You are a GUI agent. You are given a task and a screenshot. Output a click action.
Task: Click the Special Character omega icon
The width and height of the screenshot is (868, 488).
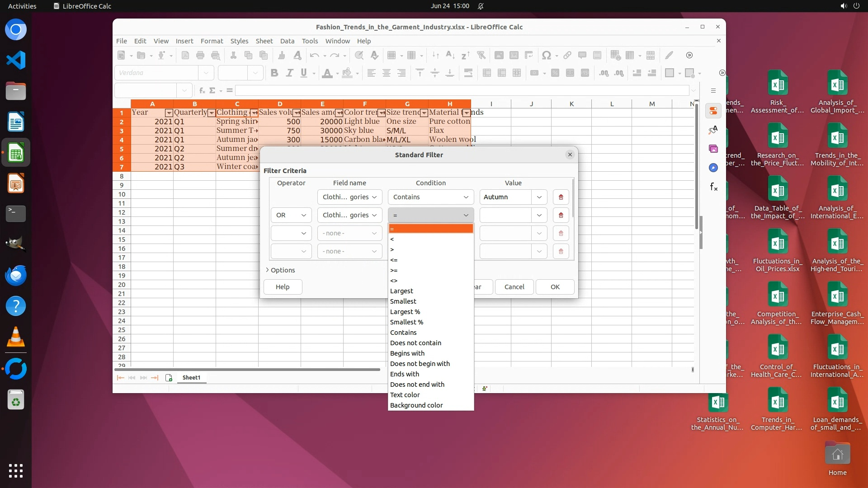(x=546, y=55)
